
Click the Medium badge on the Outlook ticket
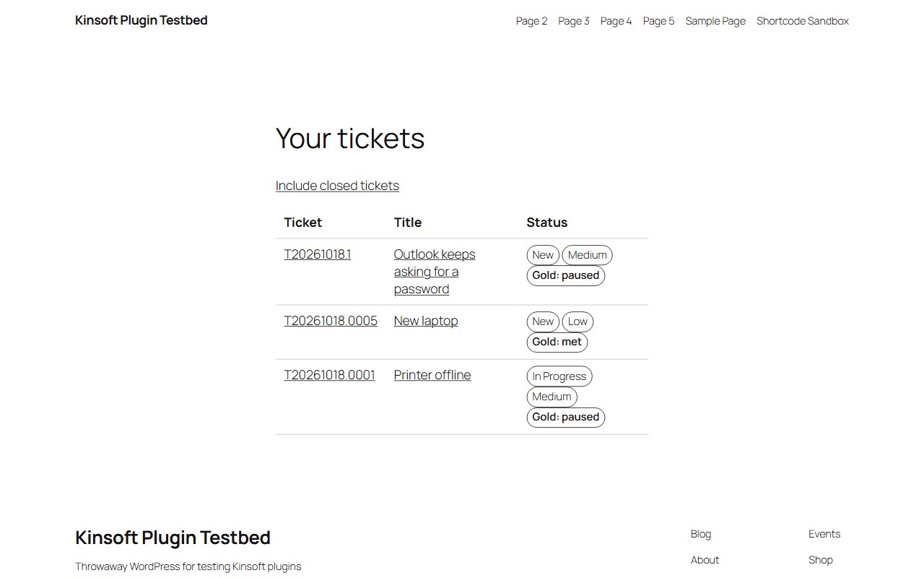tap(587, 255)
